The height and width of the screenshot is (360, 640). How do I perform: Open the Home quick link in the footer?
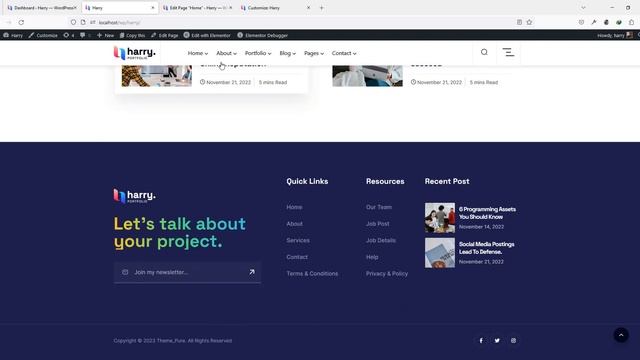[294, 207]
